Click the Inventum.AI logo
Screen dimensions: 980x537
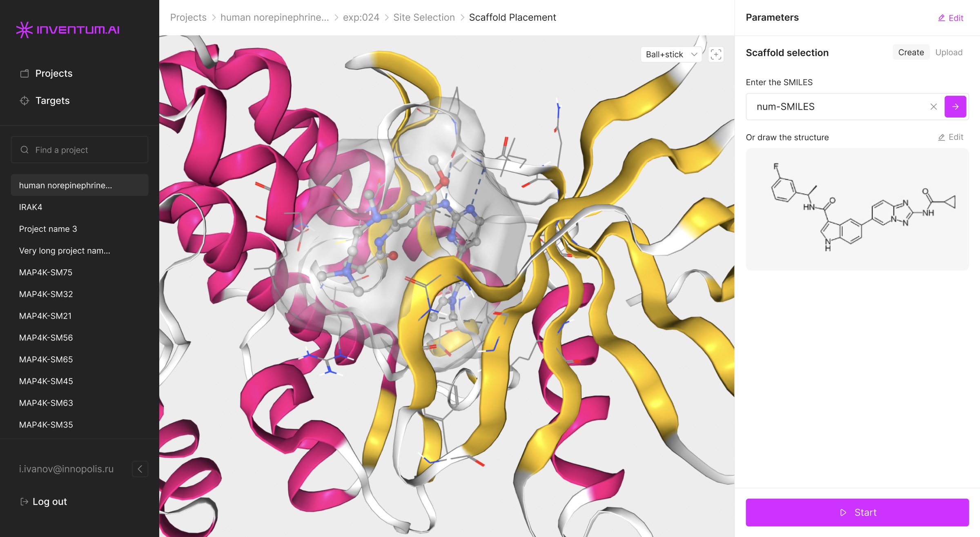coord(68,29)
